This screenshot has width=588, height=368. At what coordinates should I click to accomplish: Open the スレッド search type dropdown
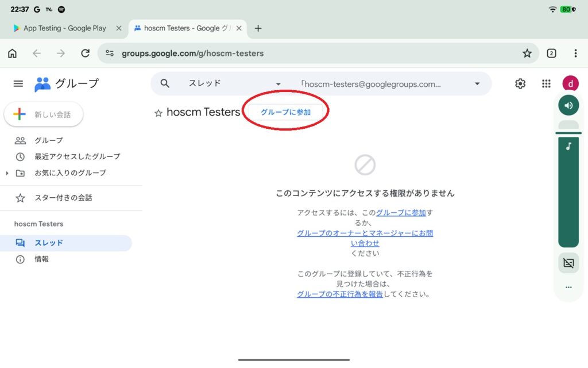coord(278,83)
